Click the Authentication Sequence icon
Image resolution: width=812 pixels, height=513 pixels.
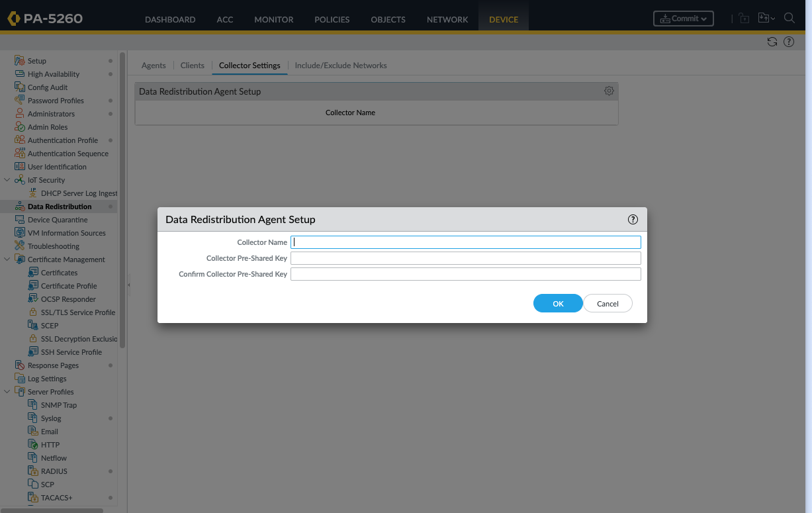[20, 154]
